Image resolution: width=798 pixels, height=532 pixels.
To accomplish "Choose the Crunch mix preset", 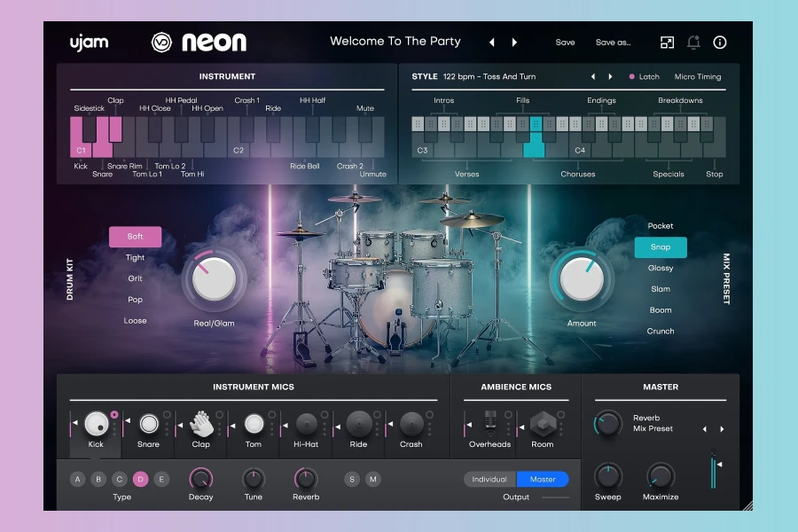I will pos(660,332).
